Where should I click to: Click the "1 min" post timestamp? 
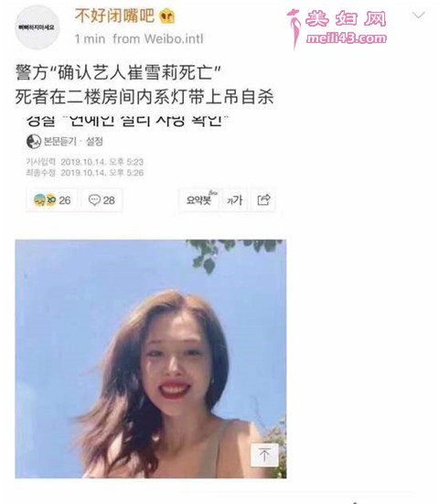click(90, 39)
